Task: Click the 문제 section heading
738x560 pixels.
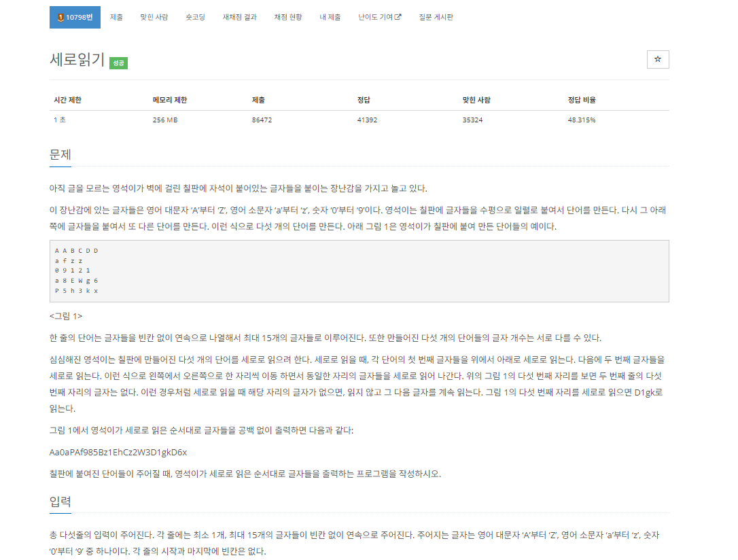Action: coord(60,155)
